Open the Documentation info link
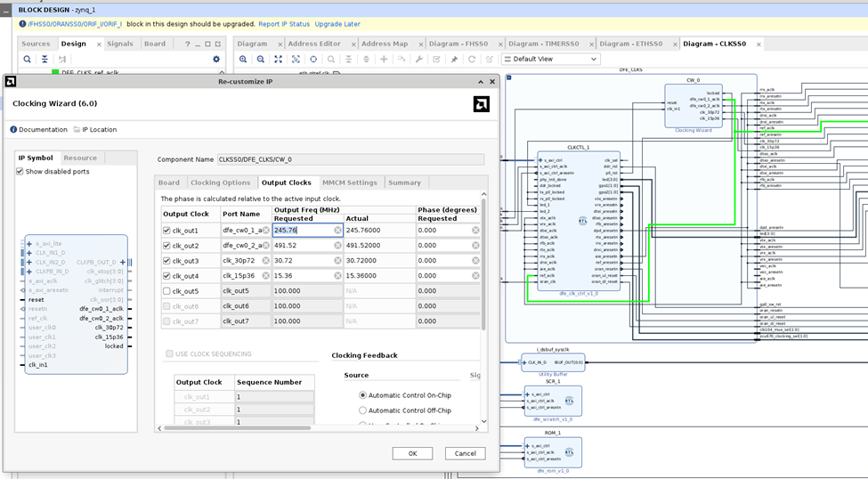868x479 pixels. point(39,129)
